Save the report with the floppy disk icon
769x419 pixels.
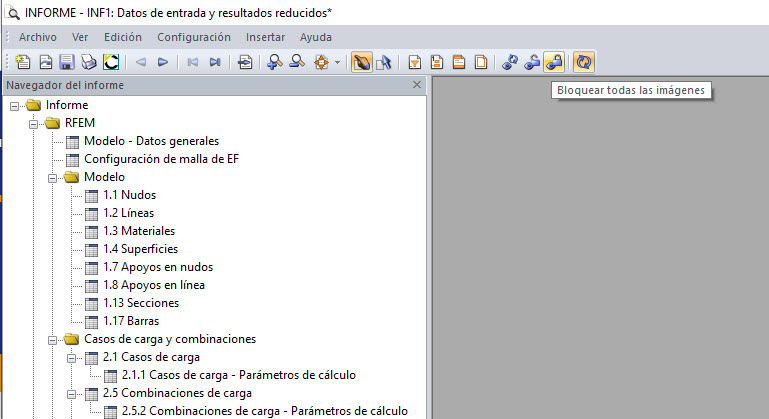pos(67,62)
